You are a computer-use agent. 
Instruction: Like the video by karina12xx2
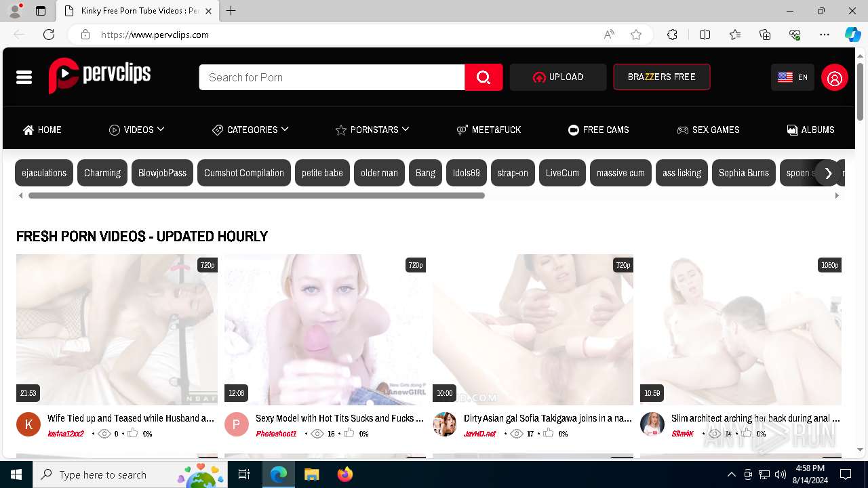(133, 433)
